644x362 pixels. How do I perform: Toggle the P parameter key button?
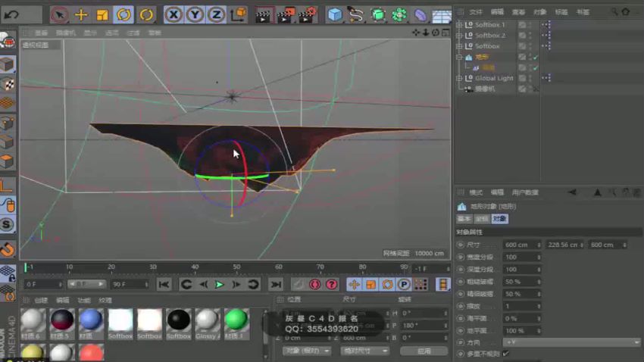click(x=404, y=285)
